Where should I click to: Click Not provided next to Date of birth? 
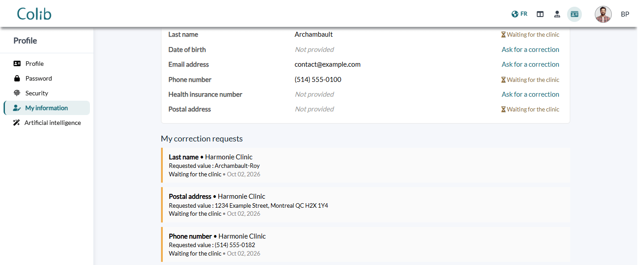click(x=314, y=50)
